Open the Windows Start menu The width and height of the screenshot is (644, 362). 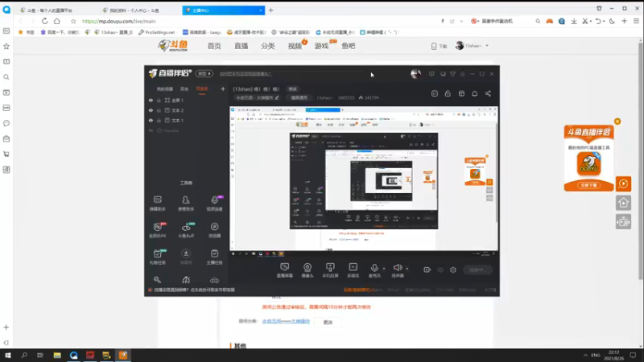pyautogui.click(x=8, y=356)
